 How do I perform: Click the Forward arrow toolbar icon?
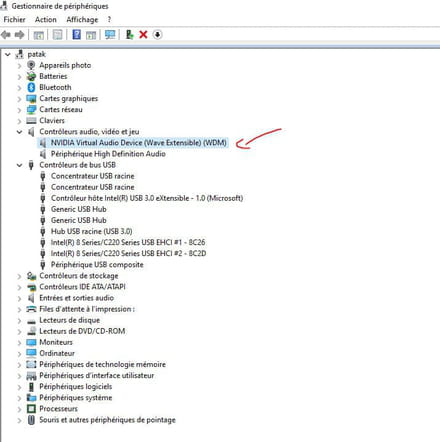coord(20,34)
